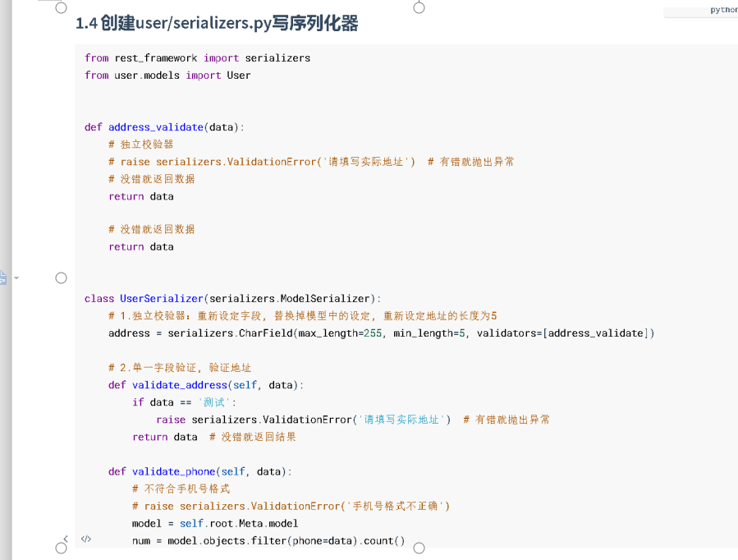Viewport: 738px width, 560px height.
Task: Click rest_framework in the first import line
Action: tap(156, 57)
